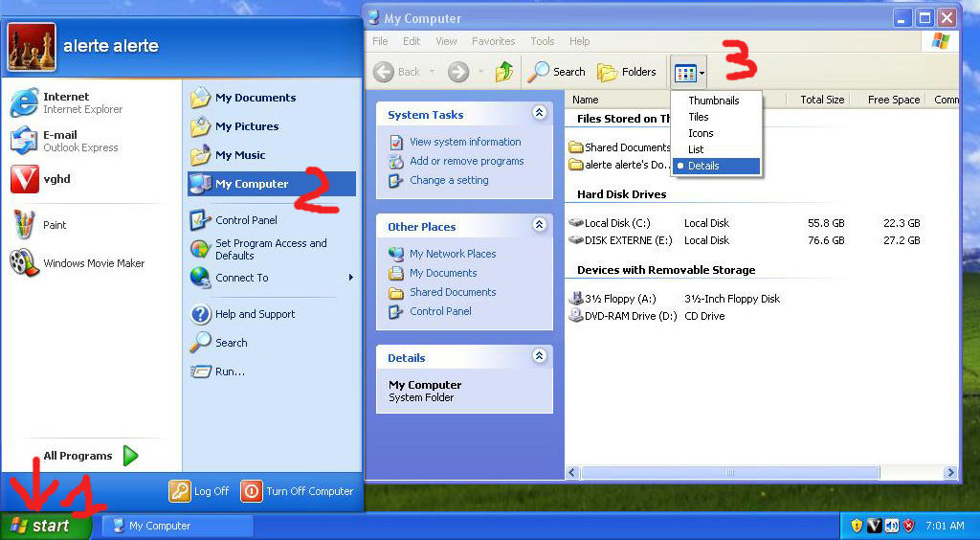Click the Views toolbar icon
This screenshot has height=540, width=980.
(x=685, y=73)
